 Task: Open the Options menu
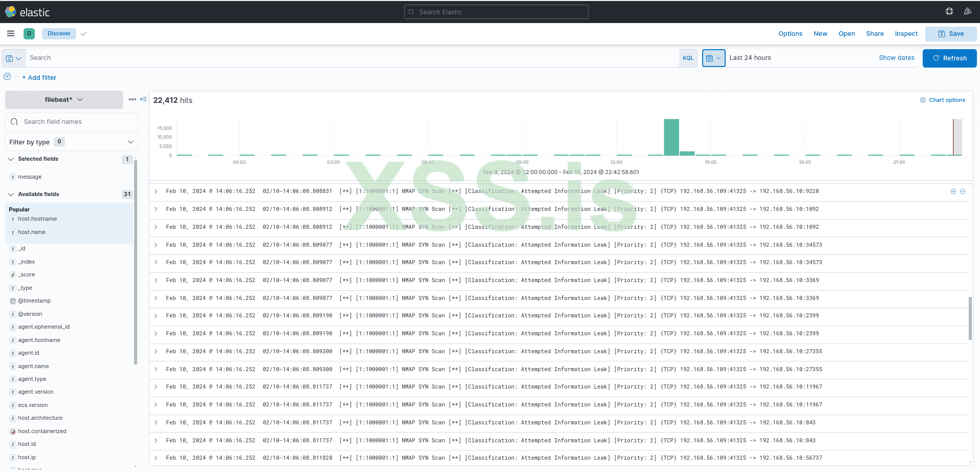pyautogui.click(x=790, y=34)
